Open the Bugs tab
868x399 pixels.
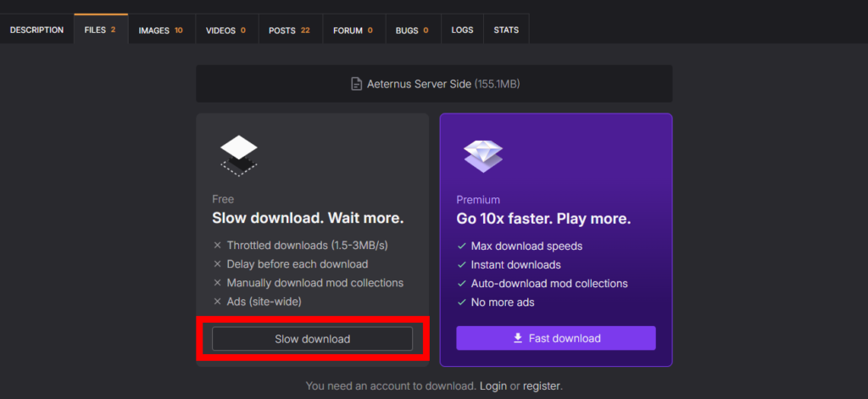[412, 30]
